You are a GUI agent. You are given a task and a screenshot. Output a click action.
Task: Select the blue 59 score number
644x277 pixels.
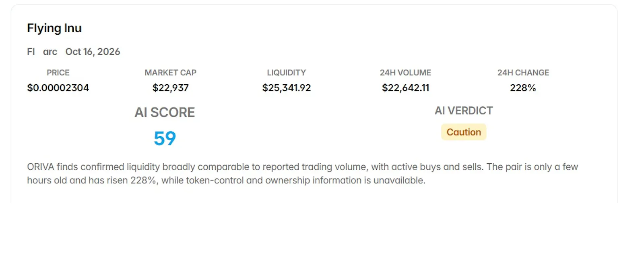165,138
